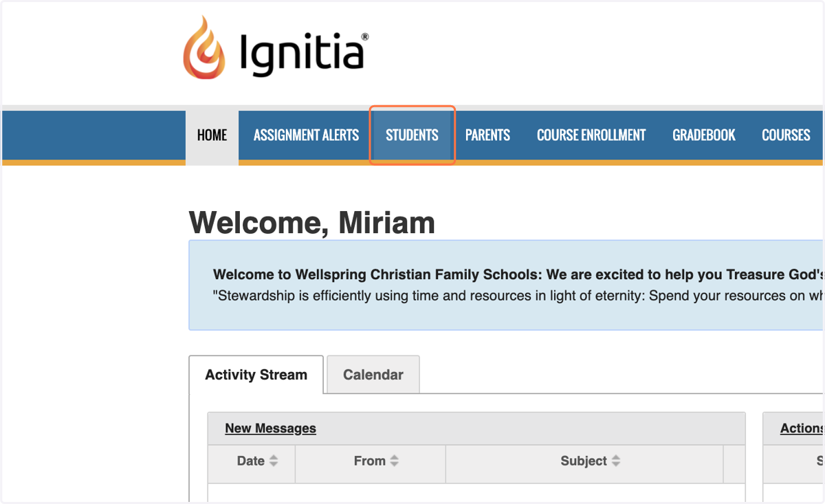Go to the STUDENTS menu item
Image resolution: width=825 pixels, height=504 pixels.
coord(412,135)
